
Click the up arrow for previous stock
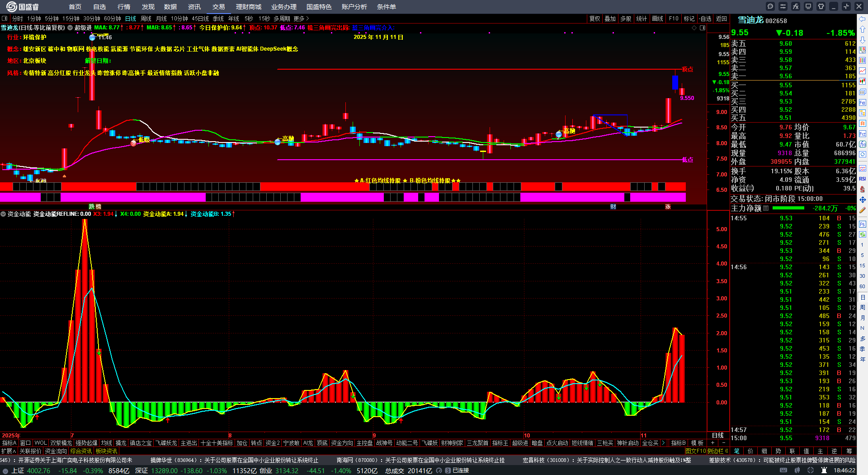[863, 29]
